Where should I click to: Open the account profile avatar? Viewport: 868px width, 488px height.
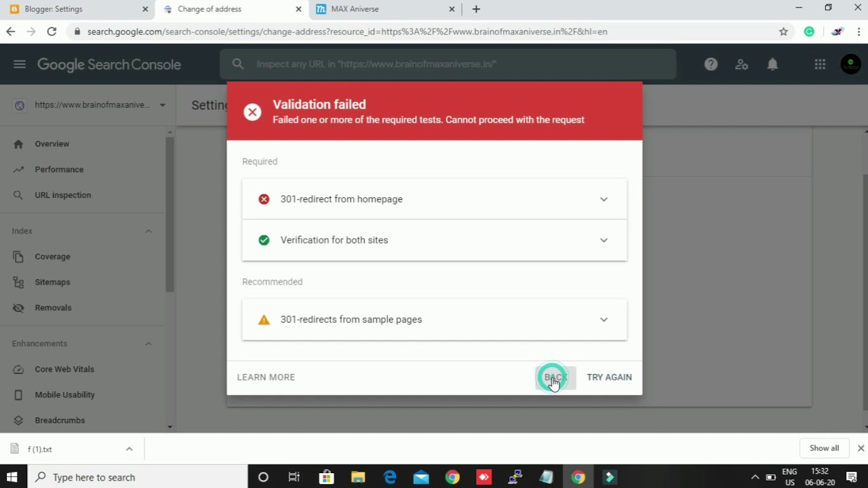pos(850,64)
